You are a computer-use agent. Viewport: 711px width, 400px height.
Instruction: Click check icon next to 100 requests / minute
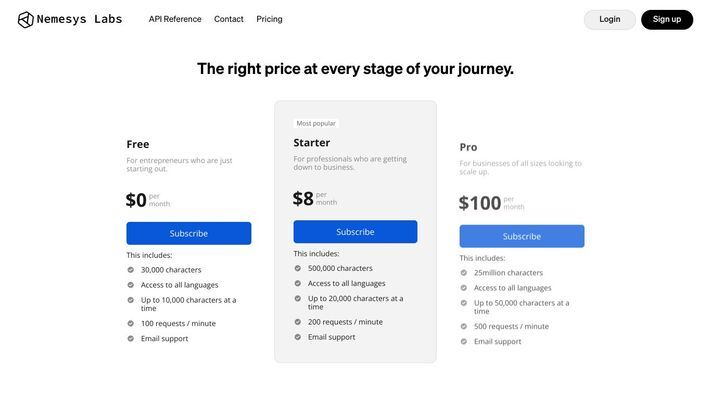pyautogui.click(x=131, y=323)
